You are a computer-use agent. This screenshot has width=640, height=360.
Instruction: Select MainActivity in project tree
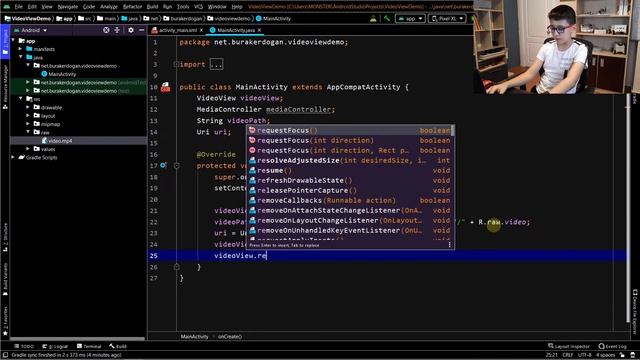[58, 74]
